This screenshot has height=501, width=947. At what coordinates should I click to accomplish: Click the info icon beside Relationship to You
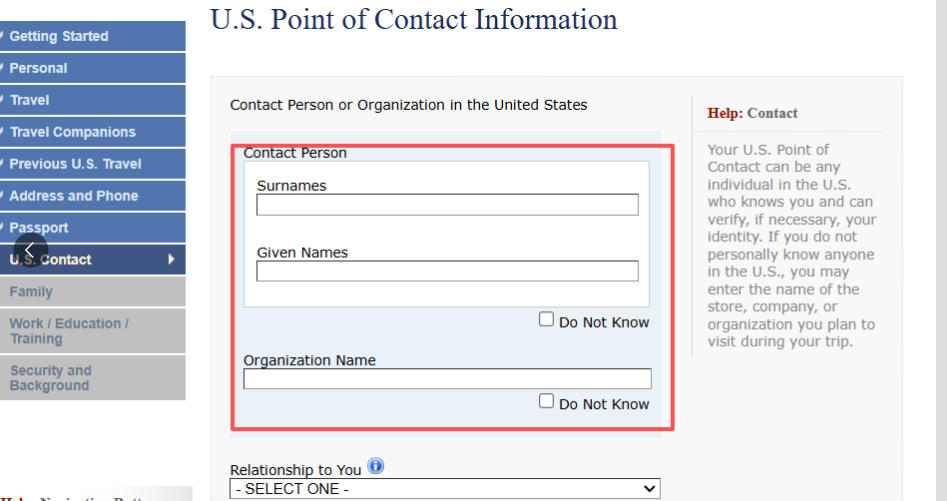pos(376,466)
